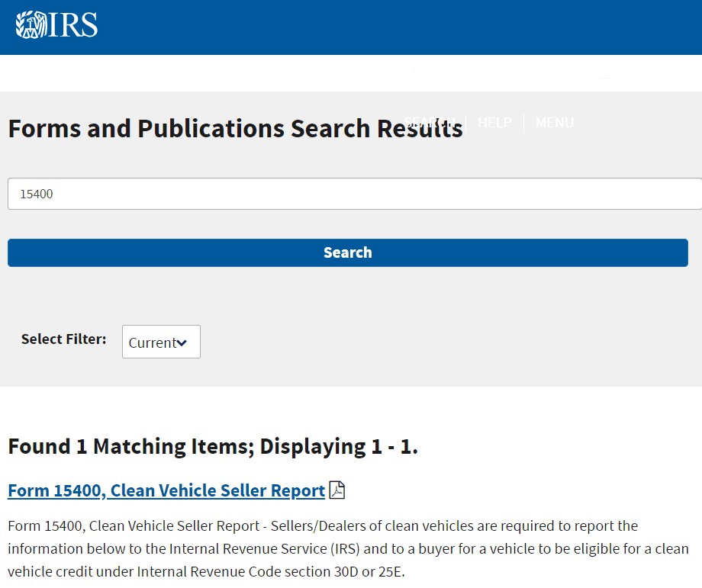
Task: Open the PDF icon beside Form 15400
Action: (x=337, y=490)
